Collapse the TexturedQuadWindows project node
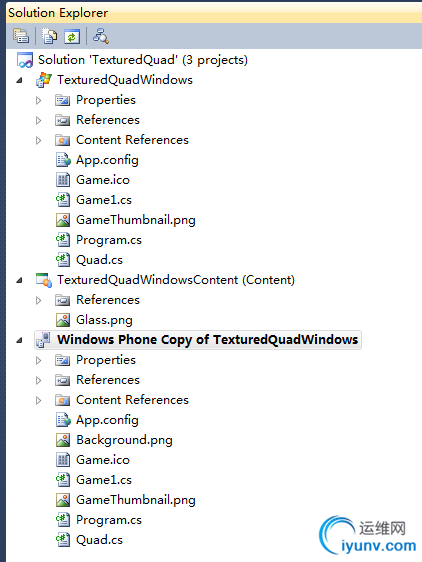The image size is (422, 562). (19, 80)
